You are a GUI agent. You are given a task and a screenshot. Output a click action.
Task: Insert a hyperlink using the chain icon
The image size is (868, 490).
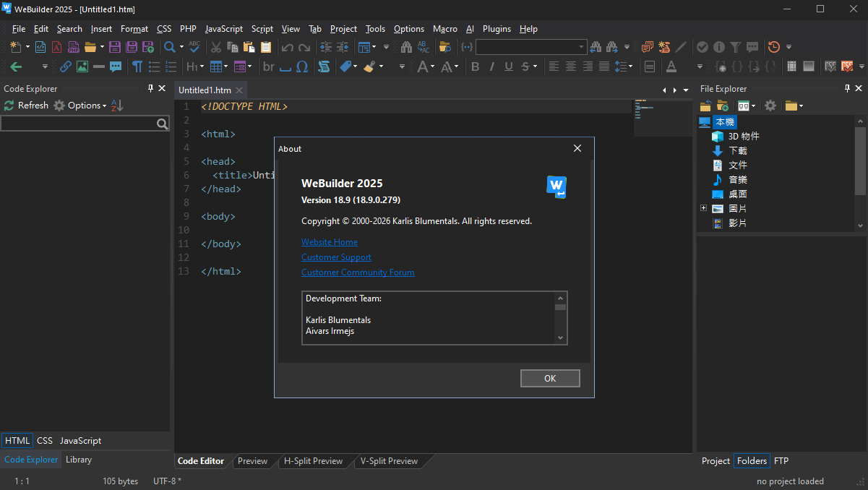[x=65, y=66]
